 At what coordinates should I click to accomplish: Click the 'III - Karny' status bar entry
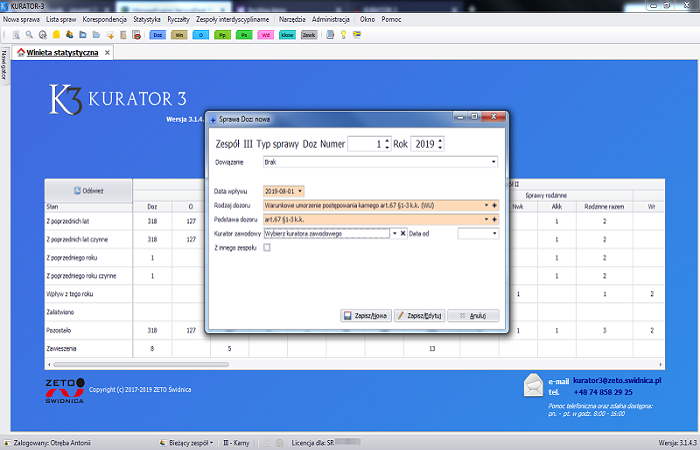click(236, 443)
